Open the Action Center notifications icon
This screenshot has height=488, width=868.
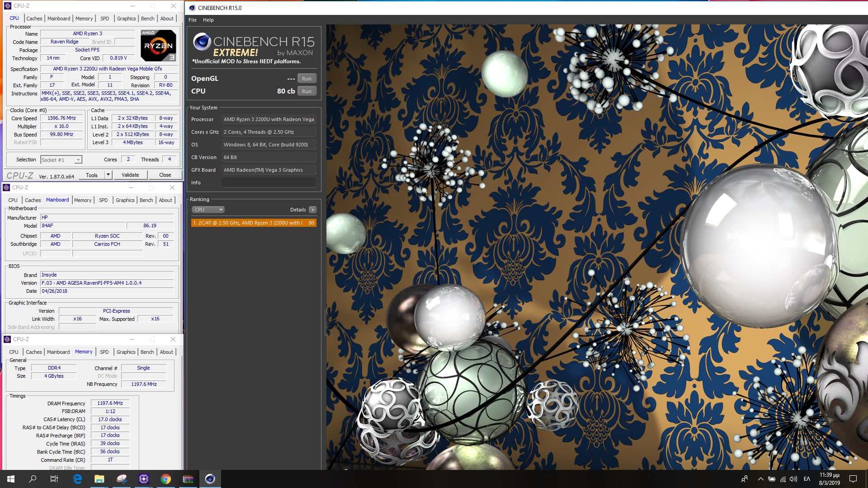point(853,479)
